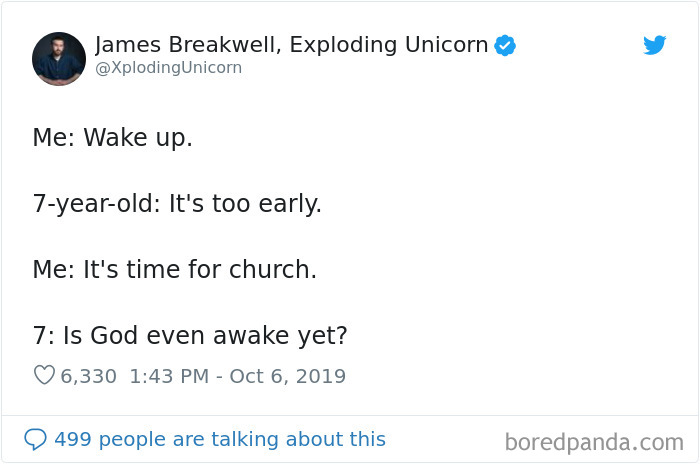Click the Exploding Unicorn part of name
700x464 pixels.
(x=389, y=45)
